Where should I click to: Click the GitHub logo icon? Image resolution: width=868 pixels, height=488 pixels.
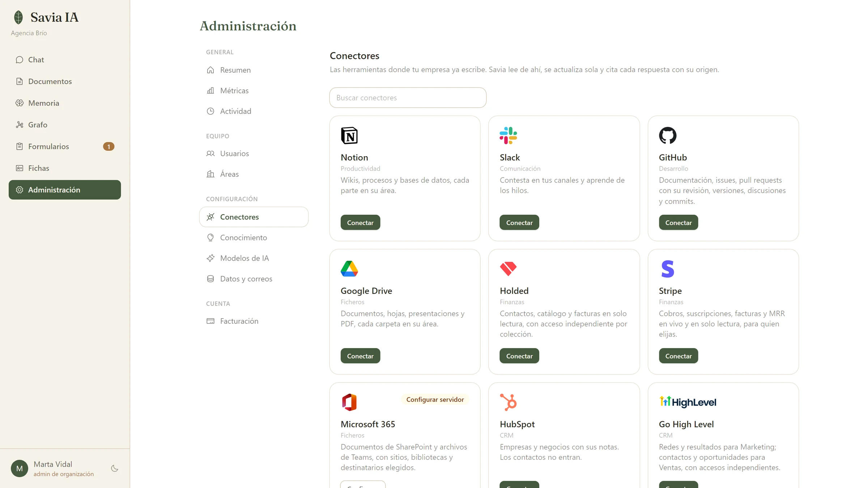click(x=668, y=136)
